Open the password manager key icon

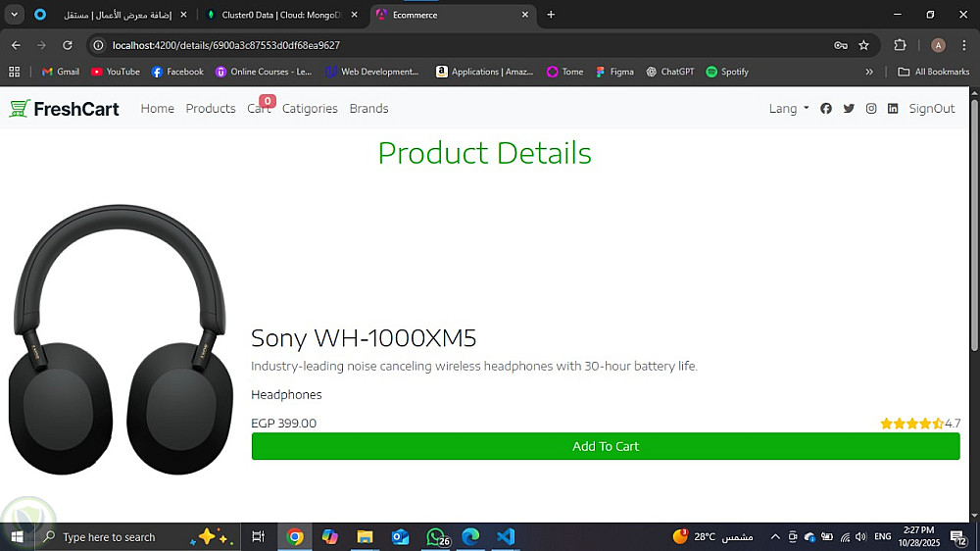point(841,45)
